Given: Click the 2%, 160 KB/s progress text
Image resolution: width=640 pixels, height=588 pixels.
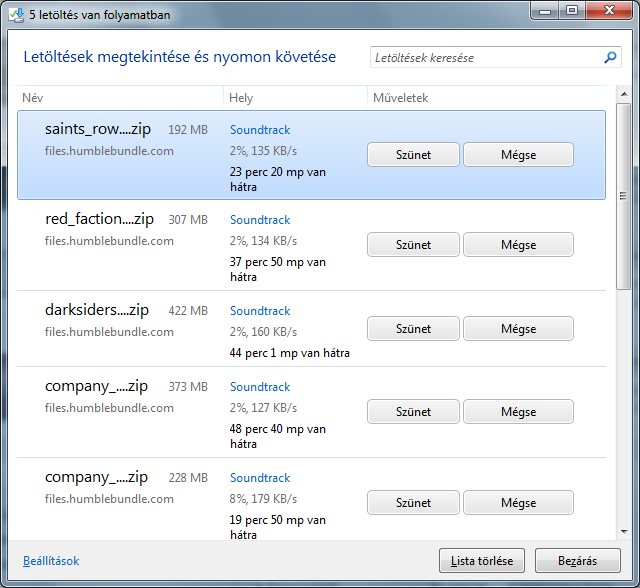Looking at the screenshot, I should [263, 332].
